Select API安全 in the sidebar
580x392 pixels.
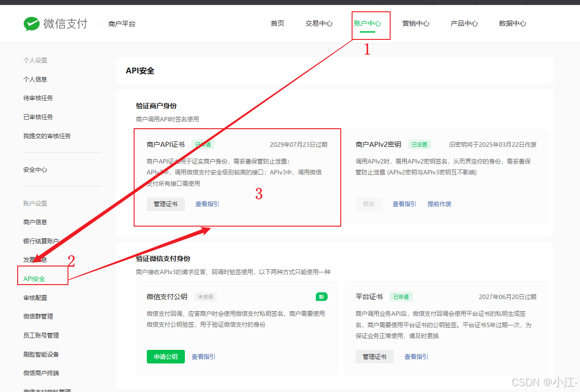pos(34,279)
